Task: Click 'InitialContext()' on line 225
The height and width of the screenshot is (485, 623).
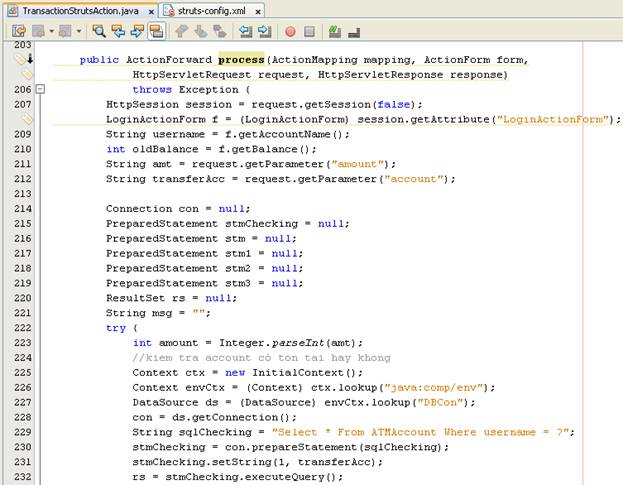Action: (x=304, y=373)
